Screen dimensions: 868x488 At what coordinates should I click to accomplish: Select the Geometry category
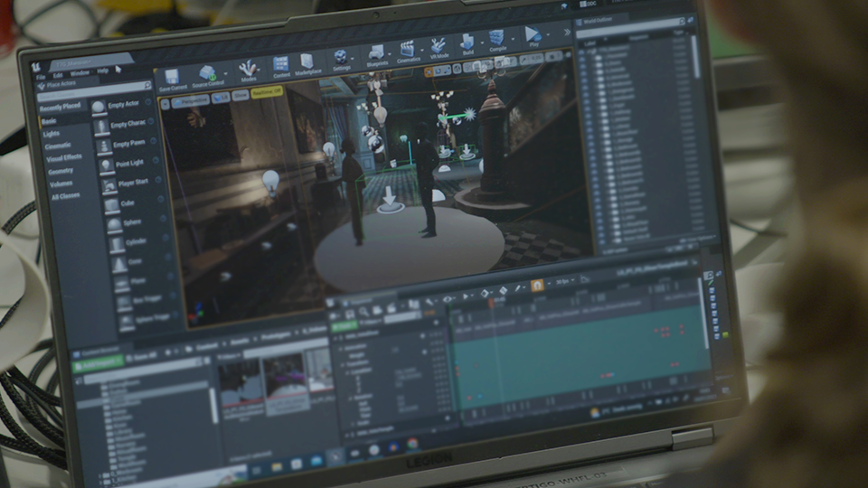click(61, 171)
